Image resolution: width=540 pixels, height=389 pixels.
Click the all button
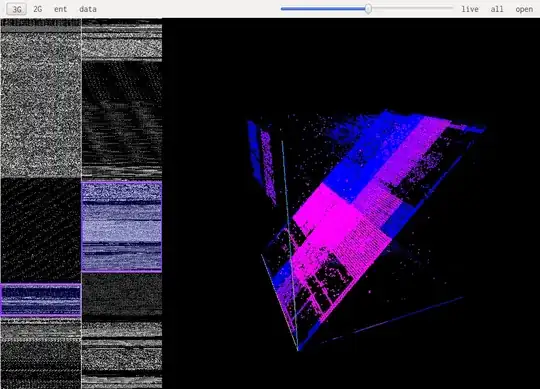point(497,9)
